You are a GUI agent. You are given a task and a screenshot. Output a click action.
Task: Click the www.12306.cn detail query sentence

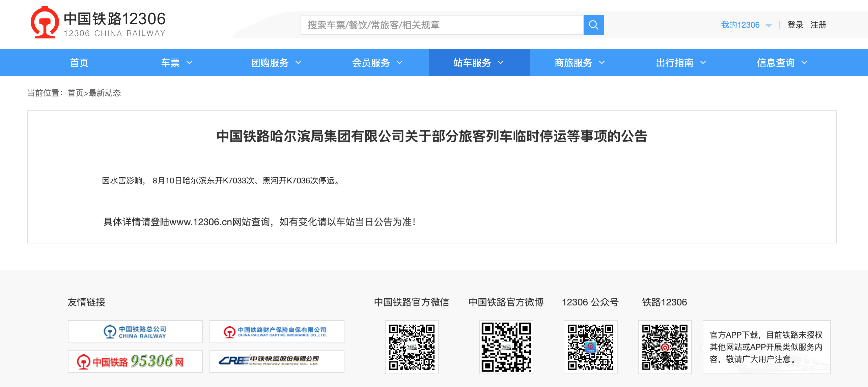(259, 222)
